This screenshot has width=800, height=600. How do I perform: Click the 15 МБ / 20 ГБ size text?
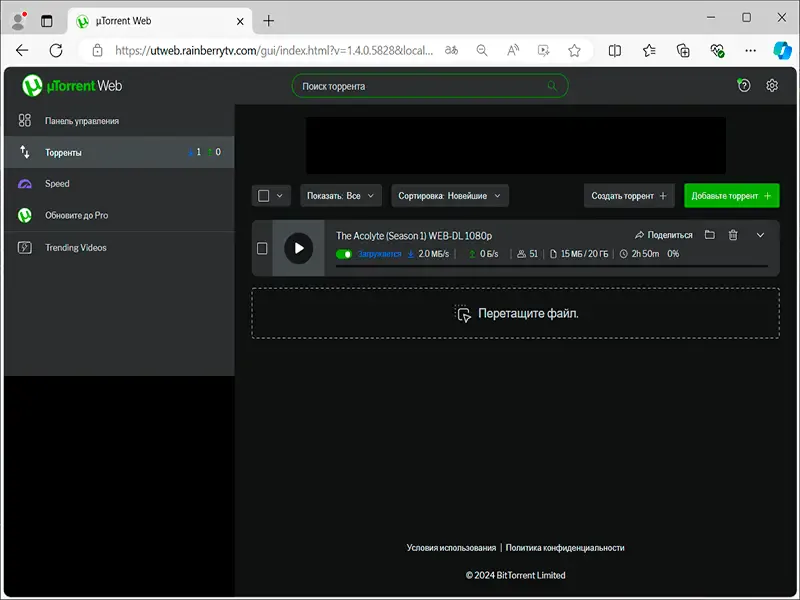click(584, 254)
